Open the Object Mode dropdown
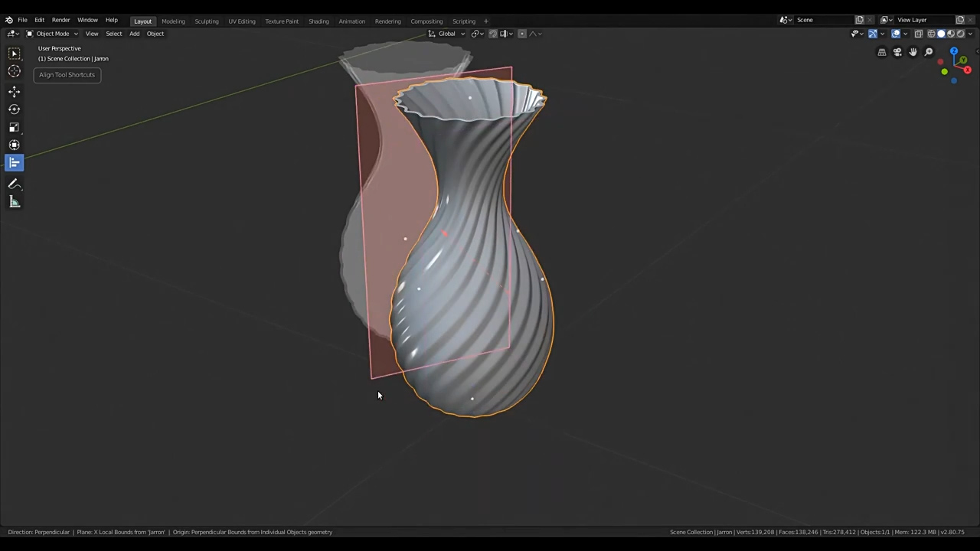Screen dimensions: 980x551 click(x=52, y=34)
